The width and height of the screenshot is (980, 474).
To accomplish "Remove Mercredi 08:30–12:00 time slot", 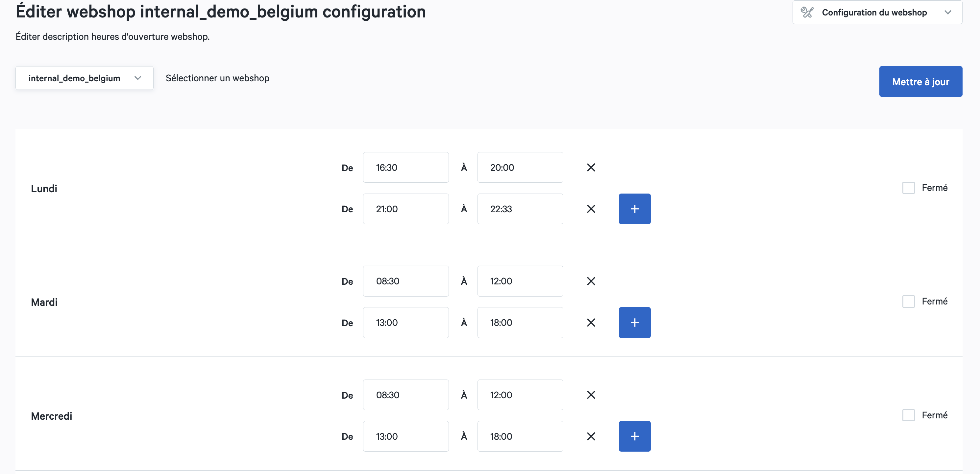I will [x=591, y=395].
